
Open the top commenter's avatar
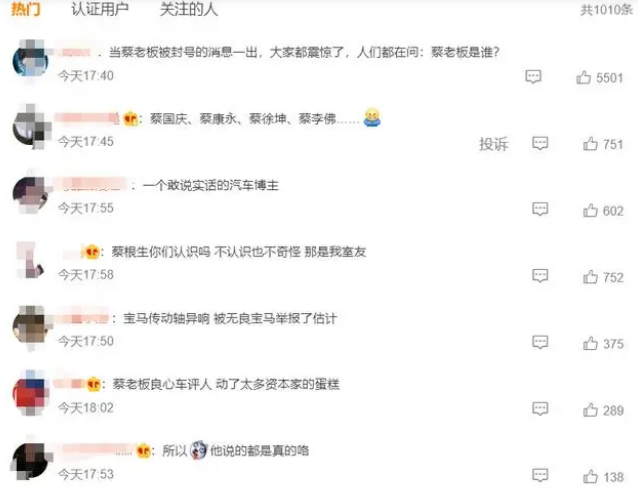click(x=31, y=61)
